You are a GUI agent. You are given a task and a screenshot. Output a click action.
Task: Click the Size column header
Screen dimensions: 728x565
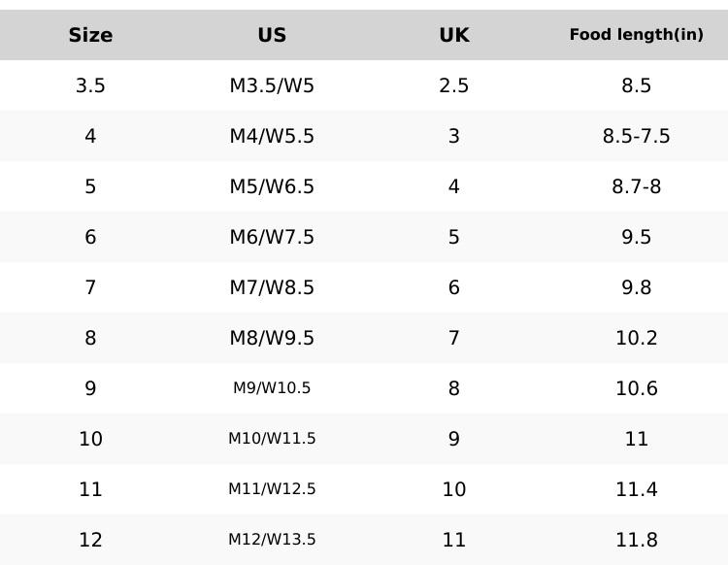pos(90,35)
